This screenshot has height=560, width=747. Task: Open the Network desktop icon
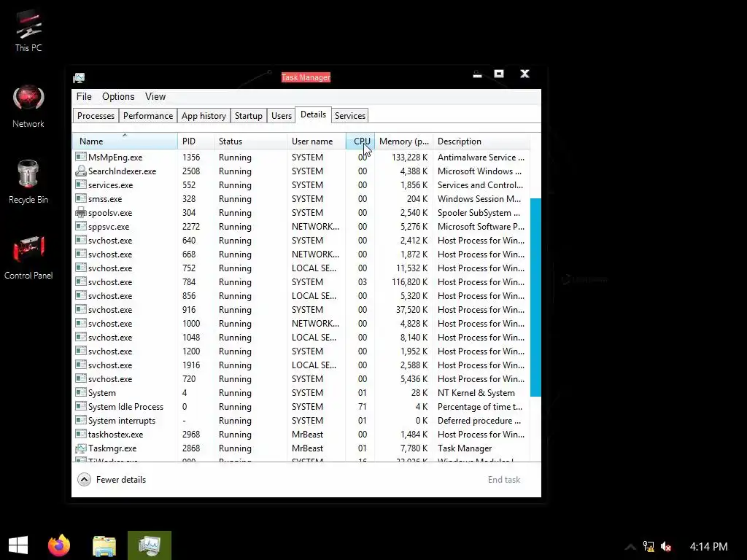[x=28, y=106]
